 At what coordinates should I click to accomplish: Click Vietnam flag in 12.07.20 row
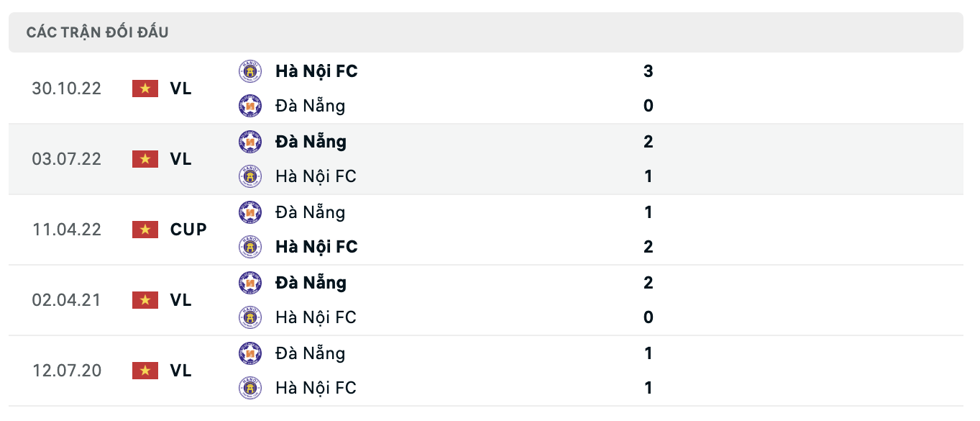(145, 371)
